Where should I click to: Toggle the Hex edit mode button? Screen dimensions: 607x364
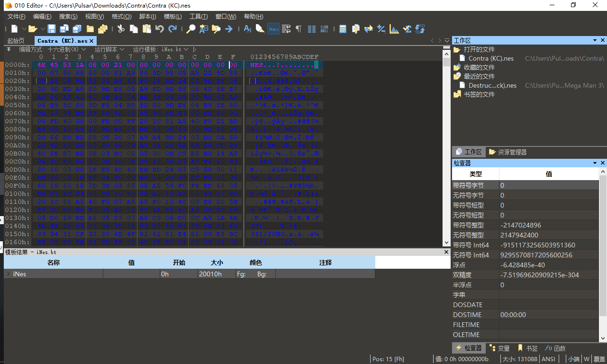tap(273, 29)
